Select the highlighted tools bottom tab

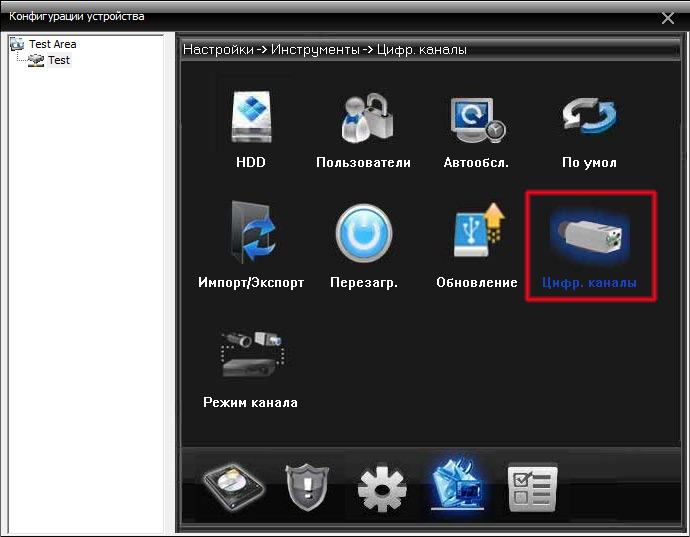[x=458, y=484]
